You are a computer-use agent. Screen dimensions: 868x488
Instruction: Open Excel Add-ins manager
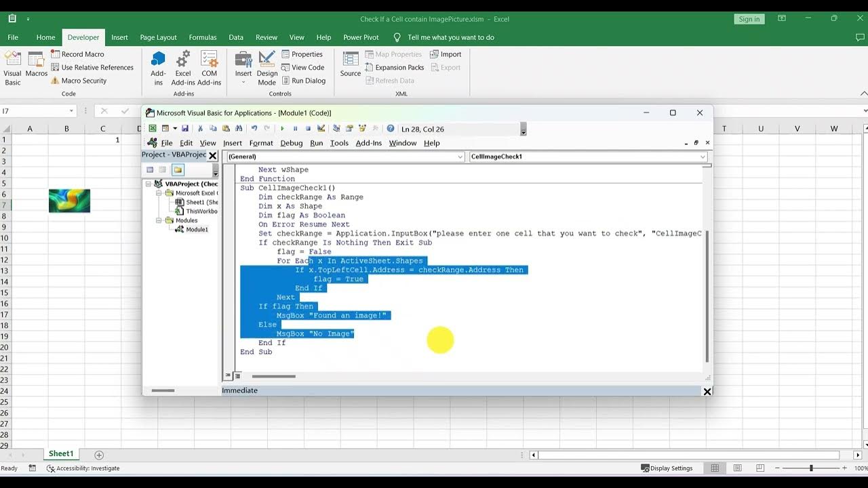click(x=183, y=68)
